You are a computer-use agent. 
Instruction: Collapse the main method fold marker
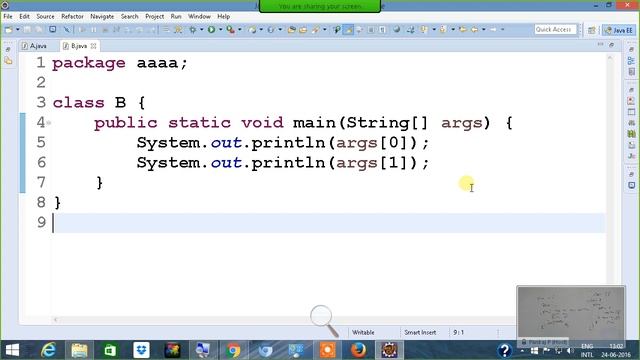pyautogui.click(x=49, y=122)
